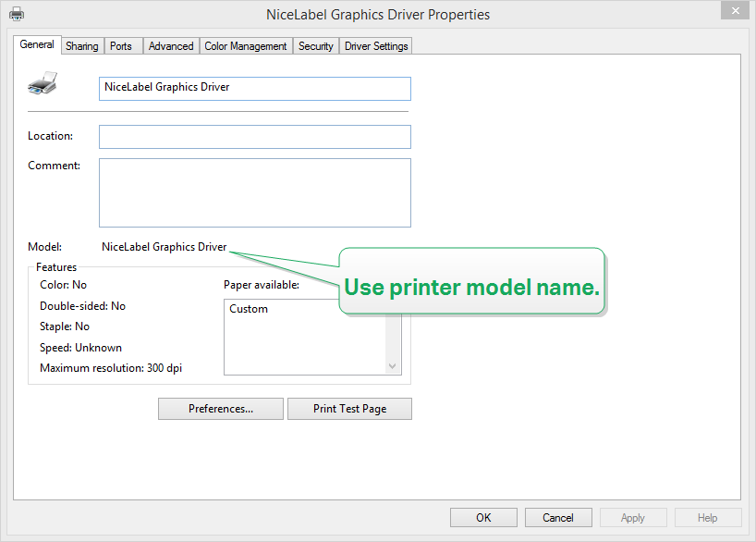Open printing Preferences
This screenshot has height=542, width=756.
coord(221,409)
